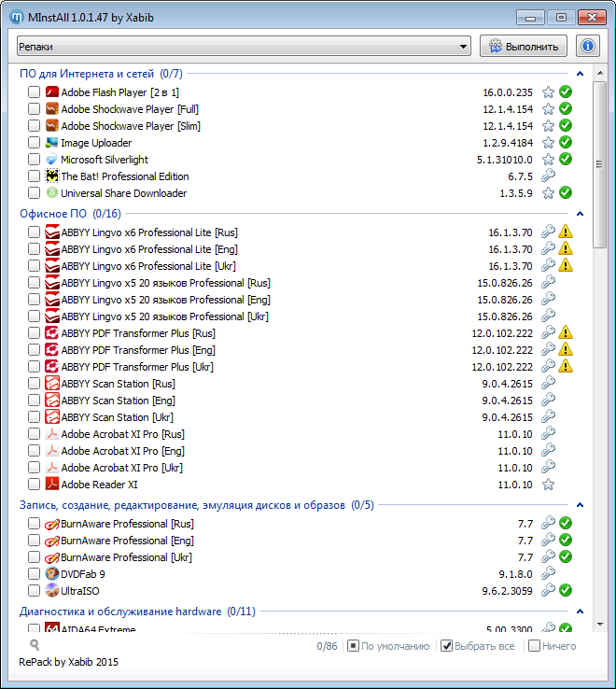Click key icon for ABBYY Scan Station [Ukr]
Screen dimensions: 616x689
click(x=548, y=416)
